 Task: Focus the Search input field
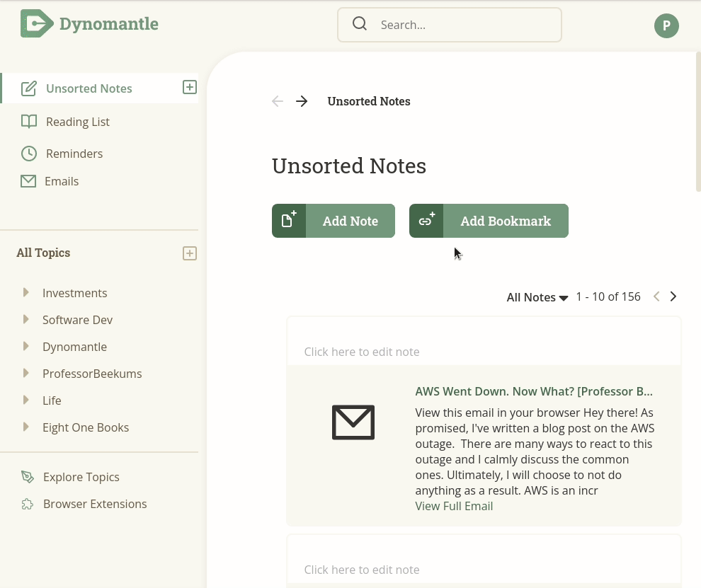tap(450, 25)
